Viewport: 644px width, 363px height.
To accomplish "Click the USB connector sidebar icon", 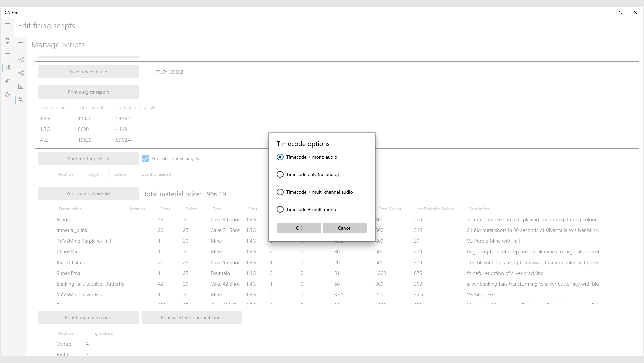I will [7, 41].
